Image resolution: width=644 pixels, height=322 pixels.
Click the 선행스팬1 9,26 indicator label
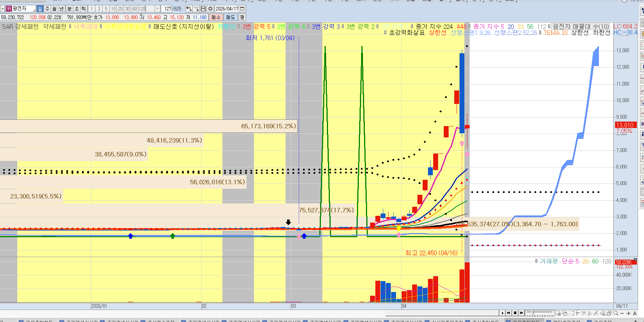coord(470,33)
